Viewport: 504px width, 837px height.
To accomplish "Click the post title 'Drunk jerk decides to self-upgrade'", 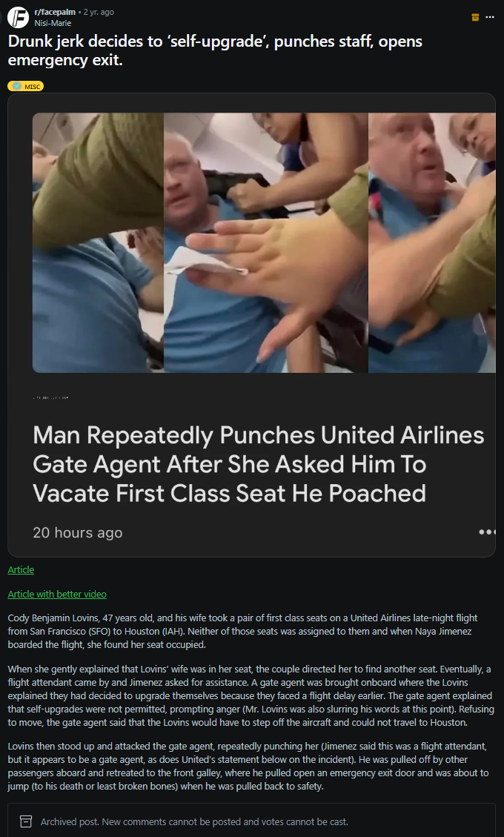I will [x=215, y=51].
